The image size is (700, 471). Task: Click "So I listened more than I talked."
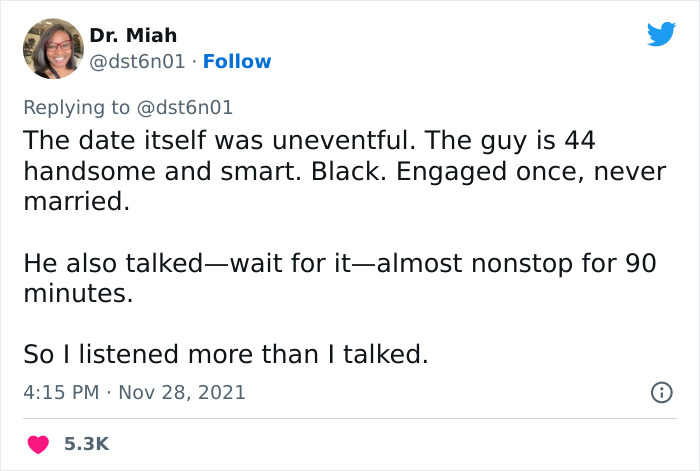[x=225, y=355]
